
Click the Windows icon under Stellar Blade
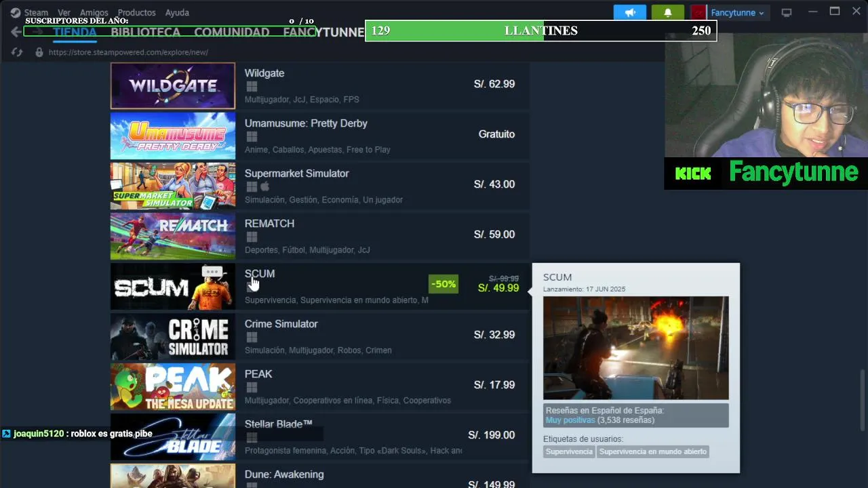pyautogui.click(x=252, y=438)
